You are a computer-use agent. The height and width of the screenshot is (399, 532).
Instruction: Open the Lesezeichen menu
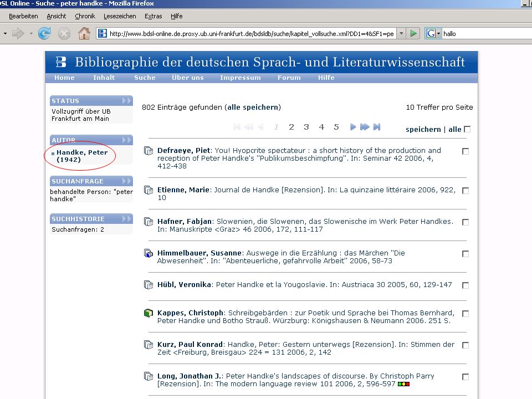pos(120,16)
